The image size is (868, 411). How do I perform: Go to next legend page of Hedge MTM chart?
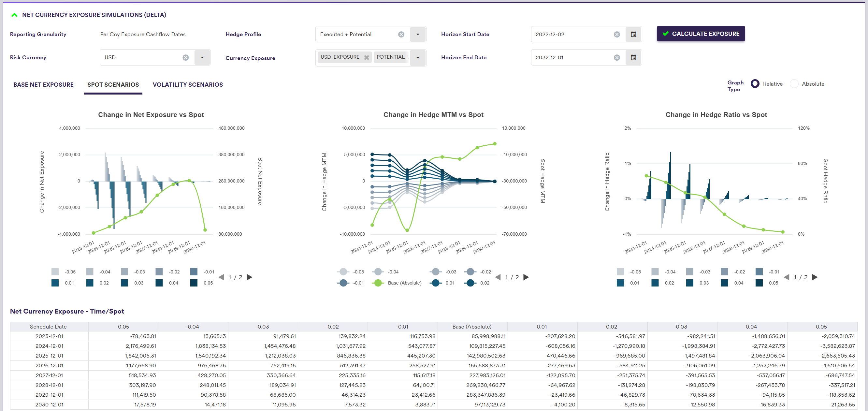click(x=526, y=277)
